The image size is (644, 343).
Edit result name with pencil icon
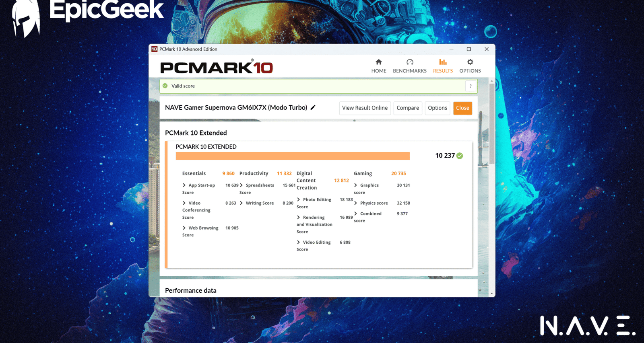[313, 107]
